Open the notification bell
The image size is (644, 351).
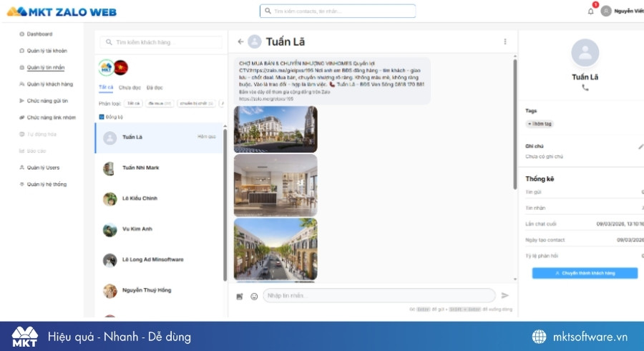pyautogui.click(x=590, y=11)
